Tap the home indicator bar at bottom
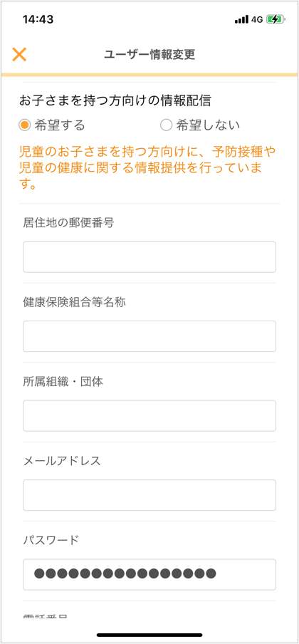299x644 pixels. (x=149, y=635)
